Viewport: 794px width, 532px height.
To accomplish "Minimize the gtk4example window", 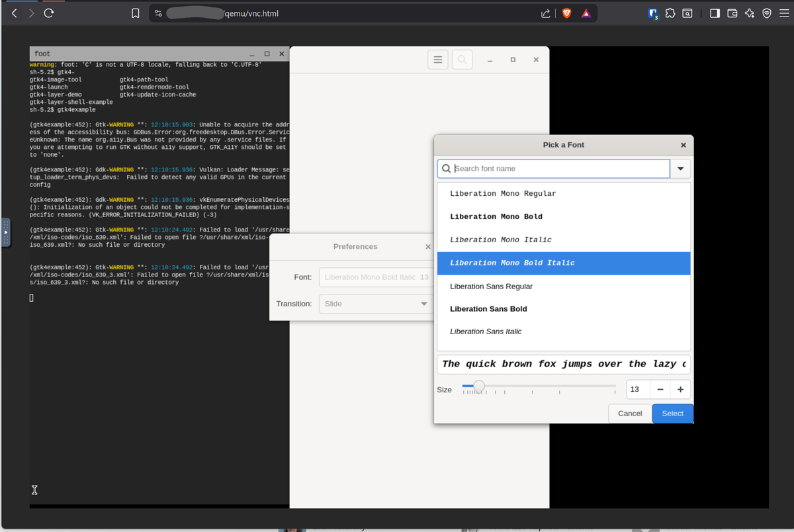I will (490, 60).
